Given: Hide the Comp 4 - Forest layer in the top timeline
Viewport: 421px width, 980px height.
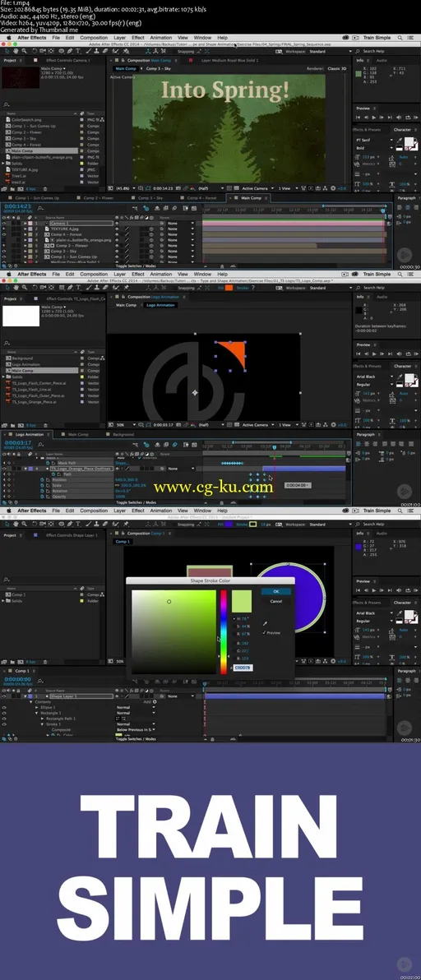Looking at the screenshot, I should [x=4, y=234].
